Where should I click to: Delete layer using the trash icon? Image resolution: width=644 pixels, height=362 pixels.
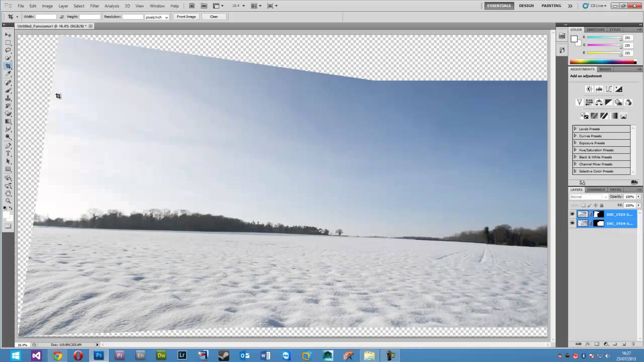[633, 344]
